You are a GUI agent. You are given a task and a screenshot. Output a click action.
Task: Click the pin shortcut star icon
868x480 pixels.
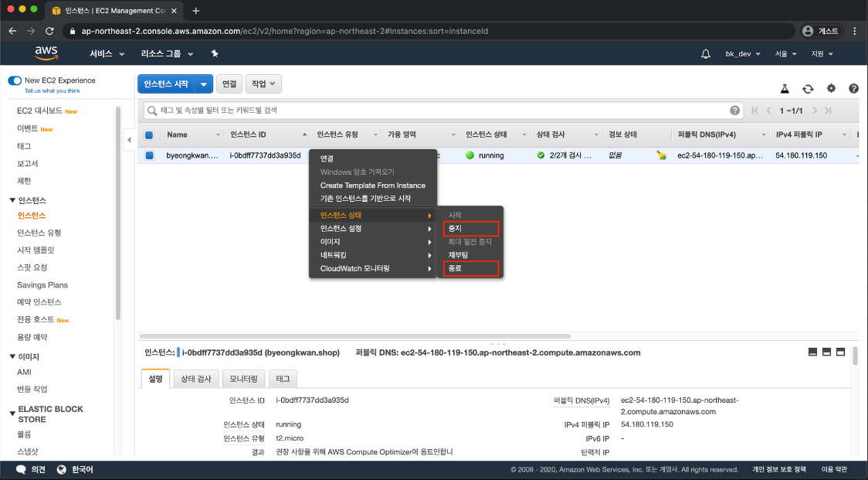click(x=215, y=54)
